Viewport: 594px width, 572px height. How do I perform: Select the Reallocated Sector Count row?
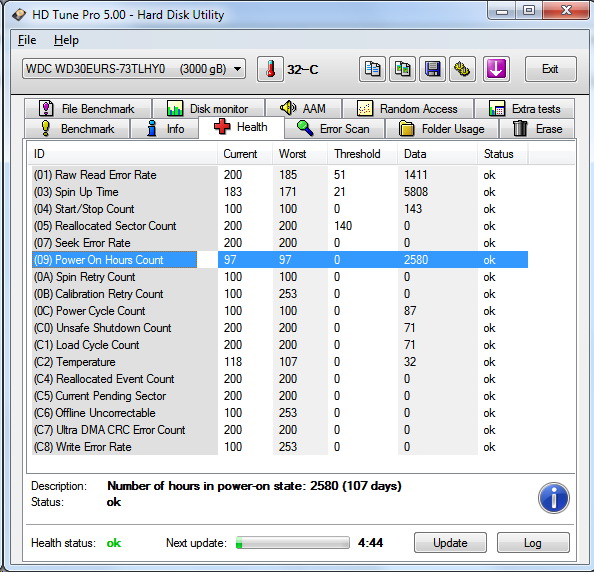[280, 226]
